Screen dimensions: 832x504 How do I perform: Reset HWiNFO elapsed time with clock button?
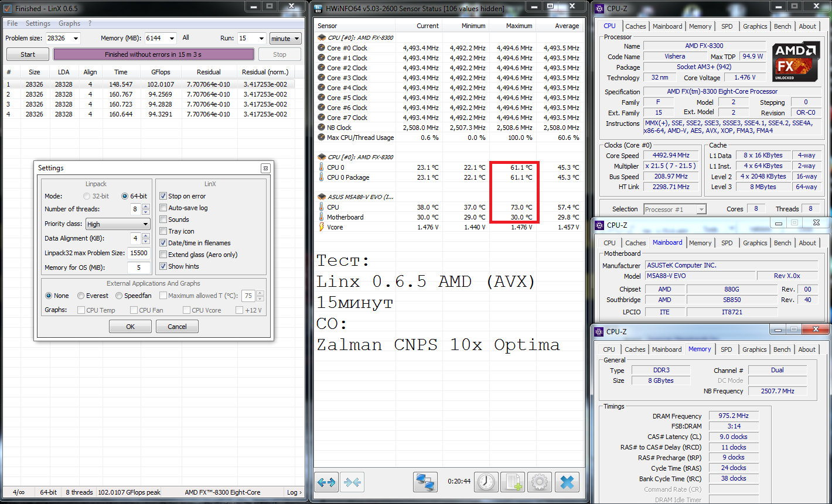click(486, 482)
